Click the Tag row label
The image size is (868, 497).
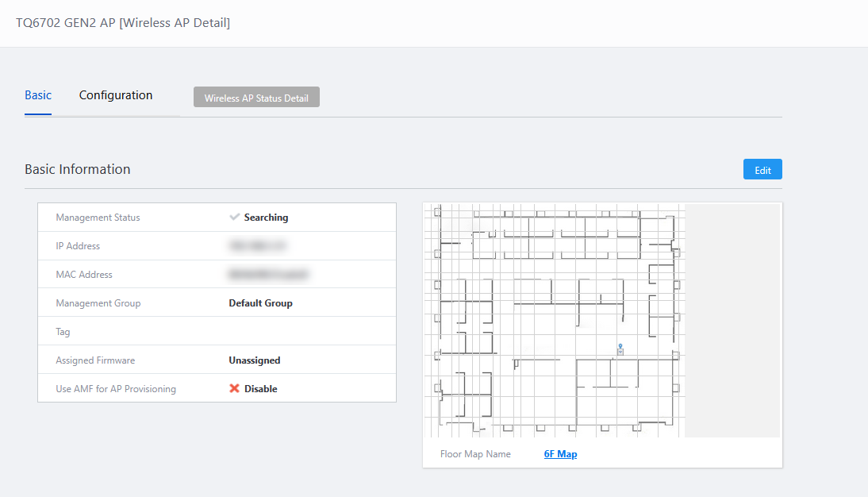point(63,332)
